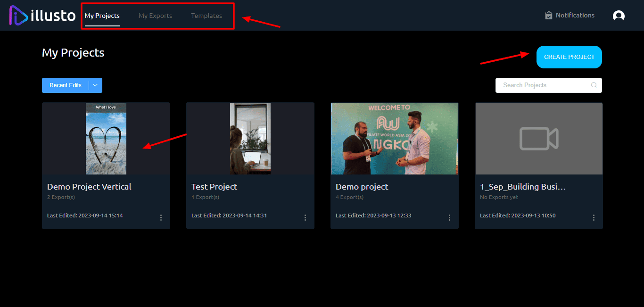Focus the Search Projects input field
This screenshot has width=644, height=307.
click(542, 85)
